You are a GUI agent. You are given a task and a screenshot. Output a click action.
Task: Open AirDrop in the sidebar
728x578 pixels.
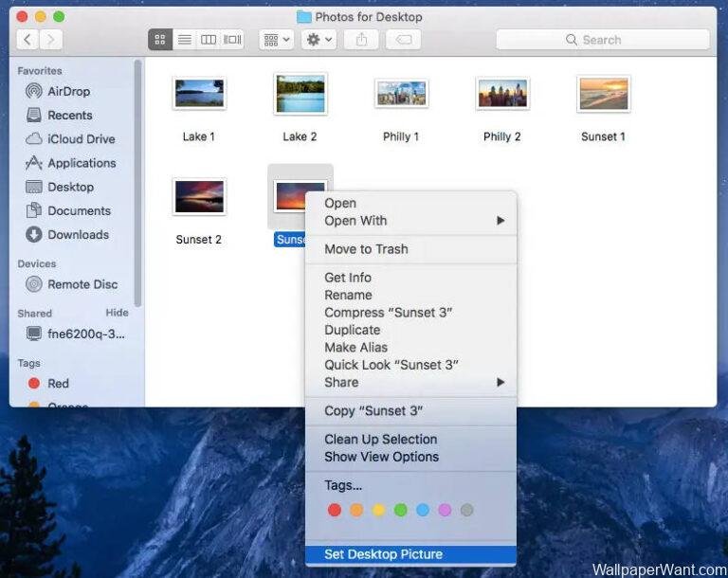pos(68,91)
